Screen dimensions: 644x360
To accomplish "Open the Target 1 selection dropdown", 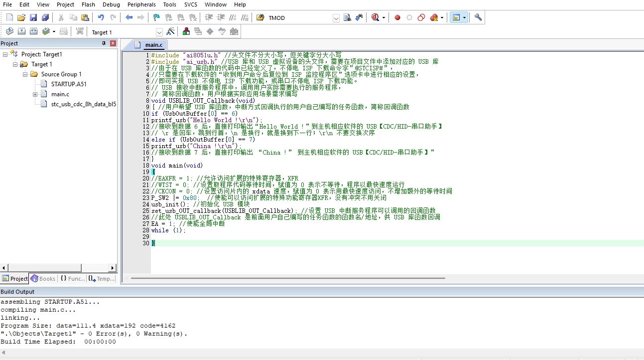I will [x=159, y=32].
